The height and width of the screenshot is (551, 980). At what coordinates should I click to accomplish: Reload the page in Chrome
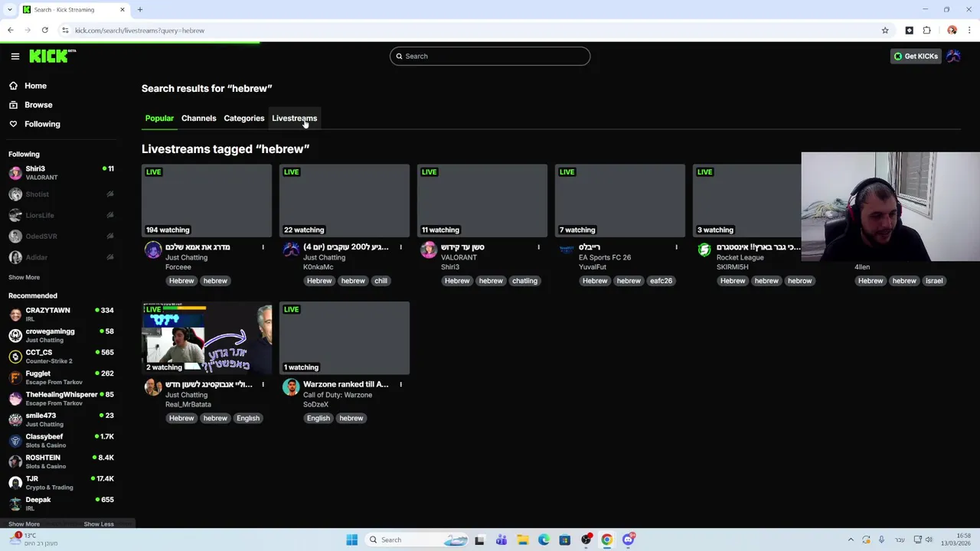(x=44, y=31)
